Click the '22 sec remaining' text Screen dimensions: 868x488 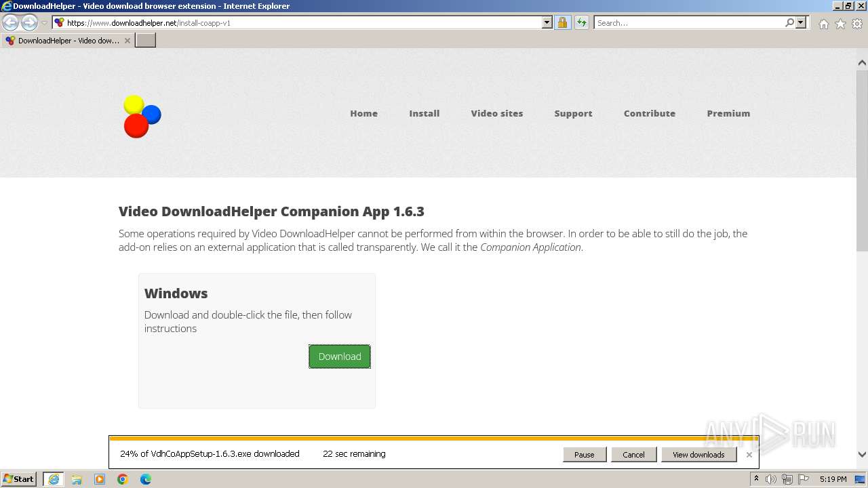click(x=354, y=454)
